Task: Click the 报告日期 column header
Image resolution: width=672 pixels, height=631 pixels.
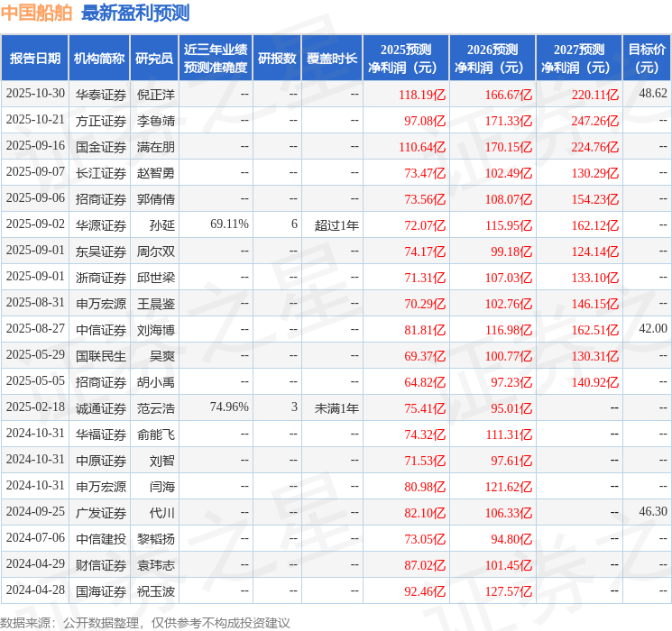Action: click(x=34, y=59)
